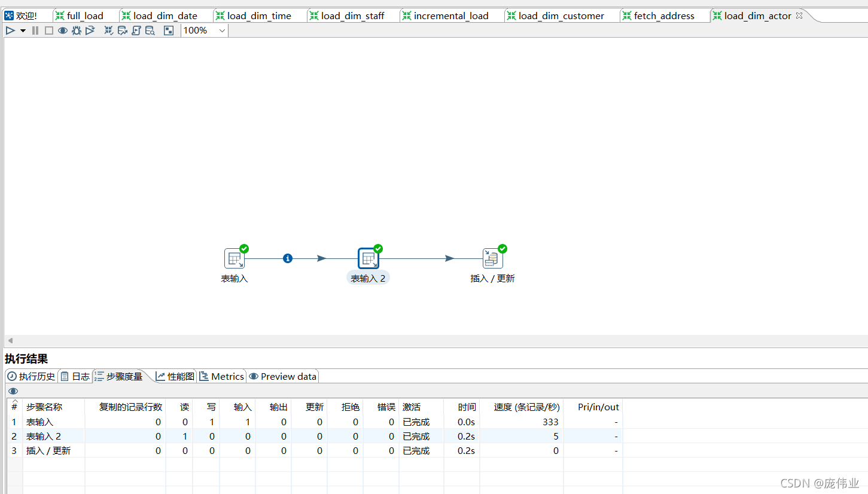Sort by the 读 column header
The height and width of the screenshot is (494, 868).
click(x=179, y=407)
